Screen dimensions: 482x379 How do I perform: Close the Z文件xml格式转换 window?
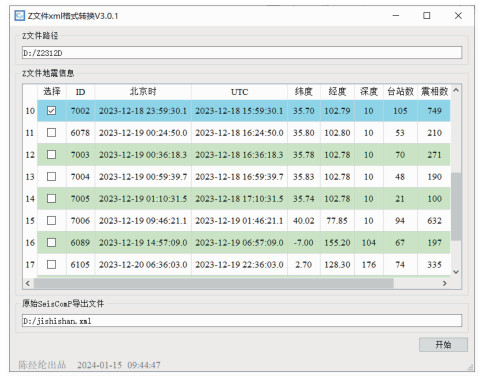coord(458,16)
